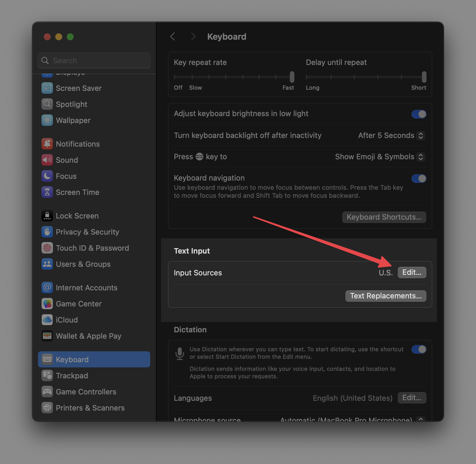Click the Touch ID fingerprint icon

47,248
